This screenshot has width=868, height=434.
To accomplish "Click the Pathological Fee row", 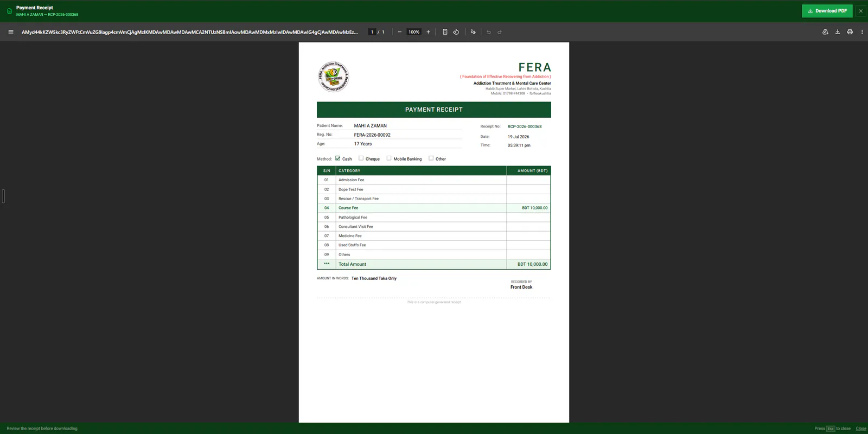I will point(434,218).
